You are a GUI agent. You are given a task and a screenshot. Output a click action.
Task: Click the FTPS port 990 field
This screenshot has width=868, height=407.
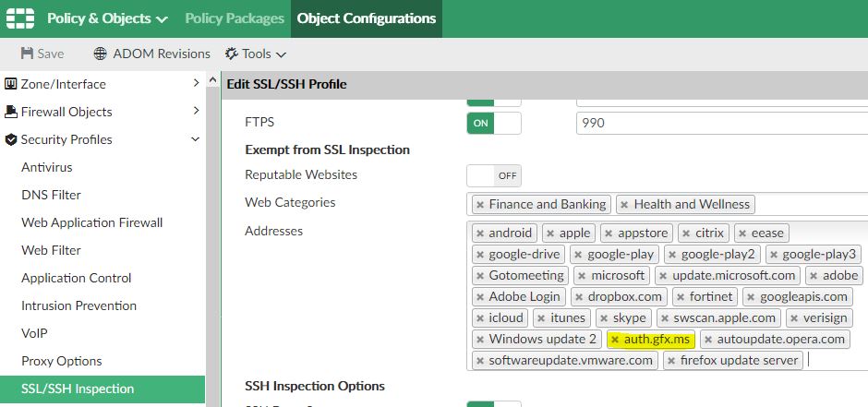[x=720, y=123]
